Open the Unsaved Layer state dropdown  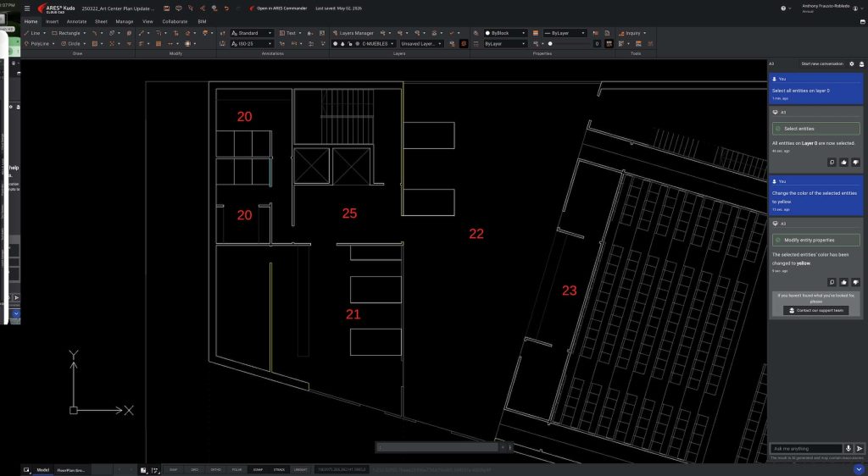(422, 44)
